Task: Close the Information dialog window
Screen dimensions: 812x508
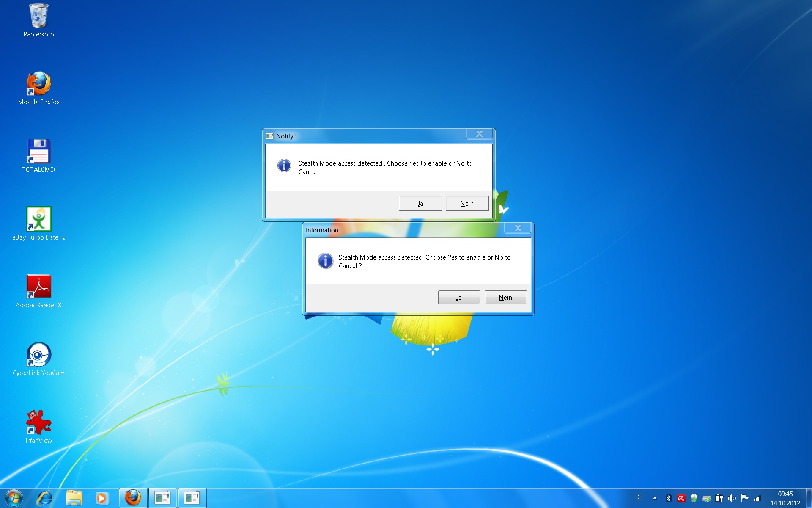Action: click(518, 228)
